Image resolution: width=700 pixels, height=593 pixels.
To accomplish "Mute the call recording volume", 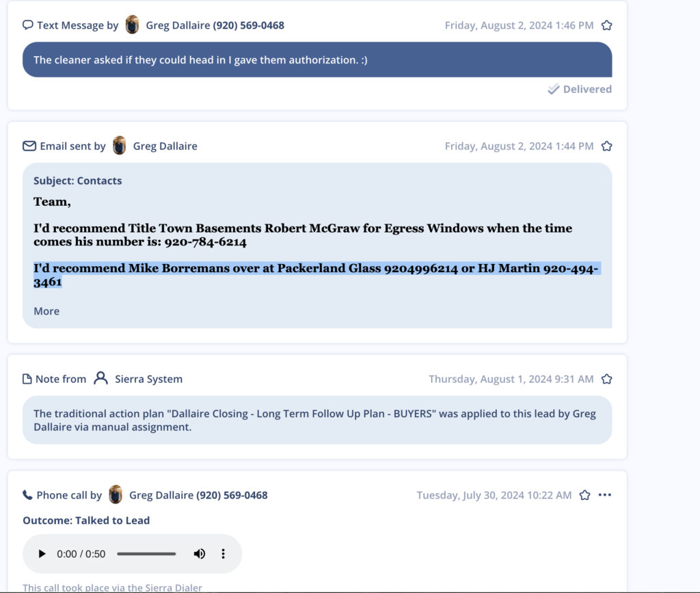I will [x=199, y=554].
